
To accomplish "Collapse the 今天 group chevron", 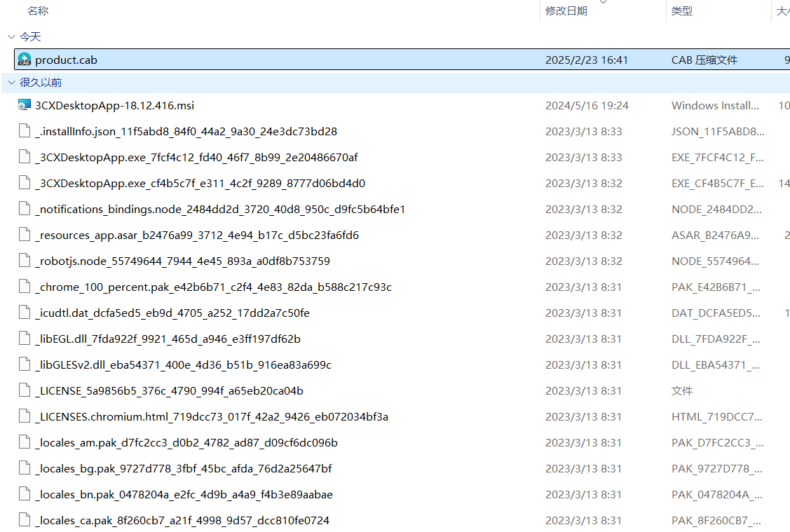I will (11, 36).
